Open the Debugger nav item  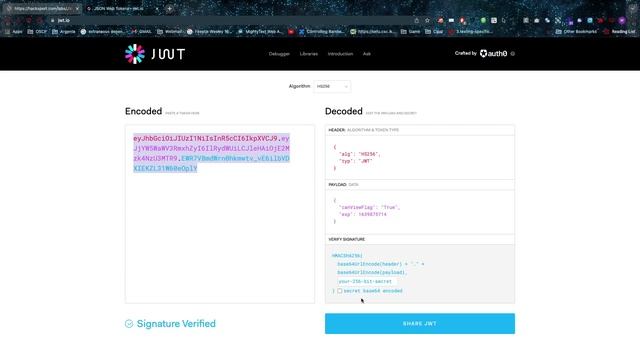coord(279,54)
